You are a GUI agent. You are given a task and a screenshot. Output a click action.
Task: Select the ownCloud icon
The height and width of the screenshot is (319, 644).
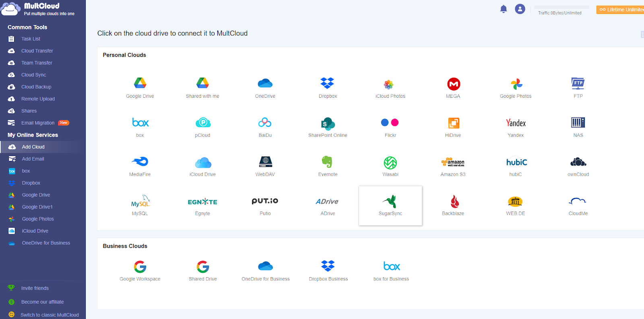[x=578, y=162]
